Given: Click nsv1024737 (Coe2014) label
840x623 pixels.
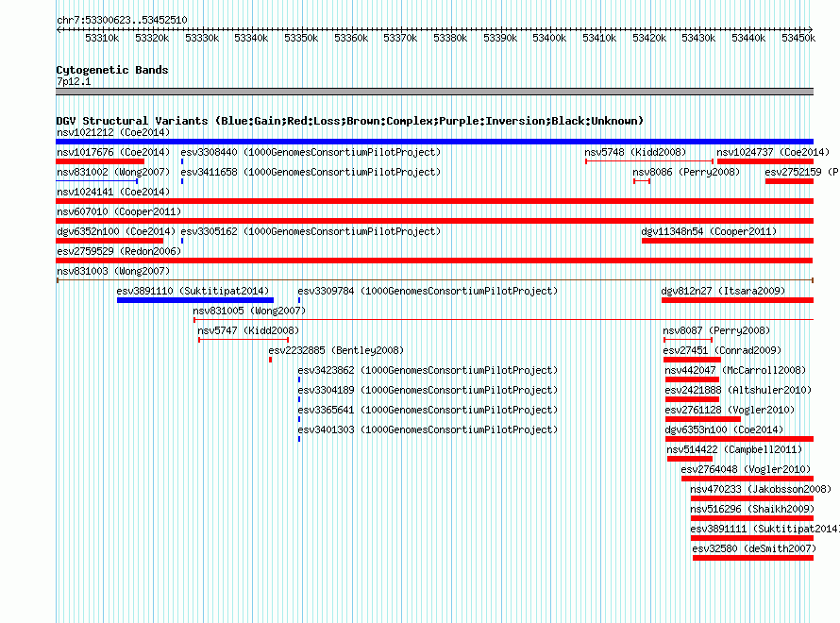Looking at the screenshot, I should [773, 152].
